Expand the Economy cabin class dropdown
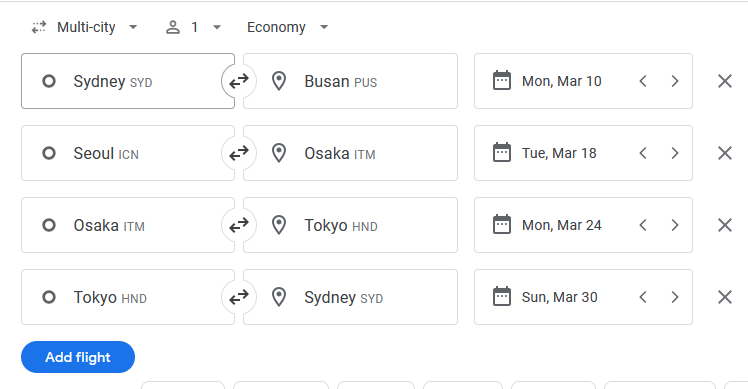The image size is (748, 389). tap(287, 27)
